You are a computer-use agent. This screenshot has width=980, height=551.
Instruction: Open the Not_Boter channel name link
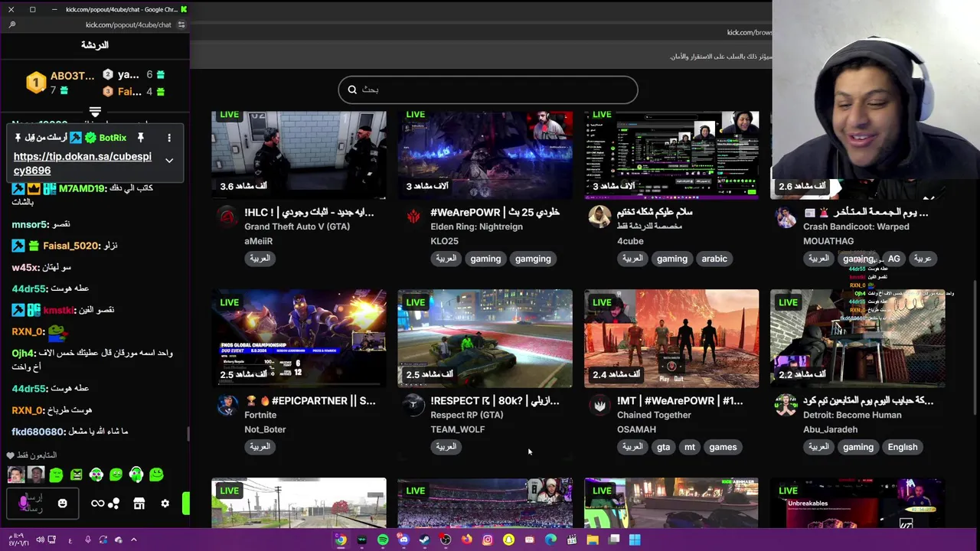click(265, 429)
